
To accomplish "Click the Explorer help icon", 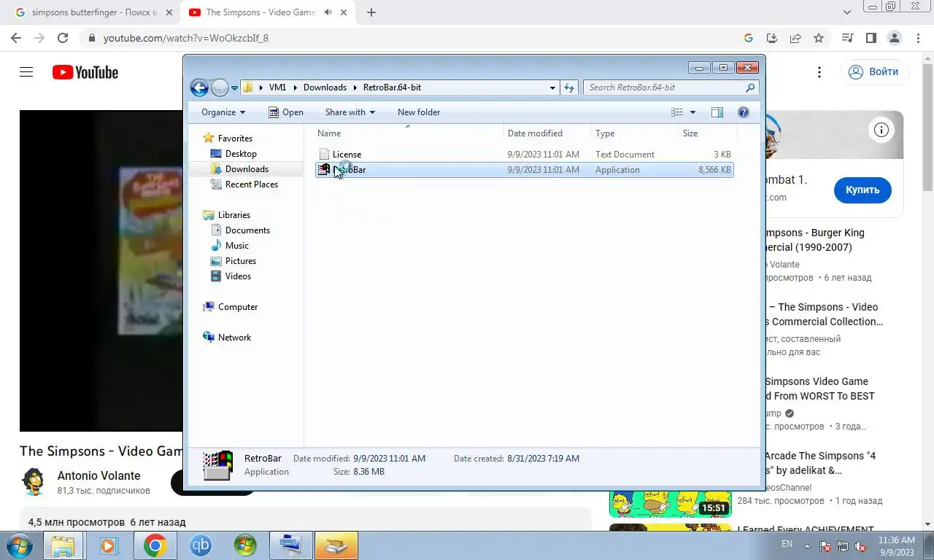I will pos(744,112).
